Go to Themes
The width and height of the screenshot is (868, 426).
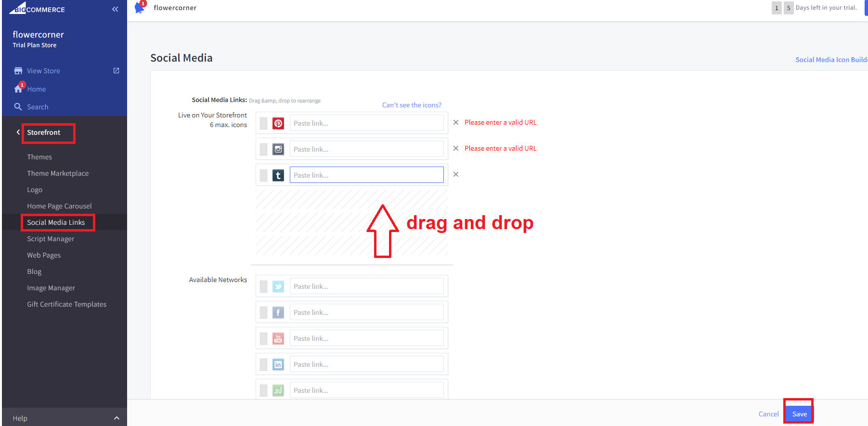coord(39,157)
